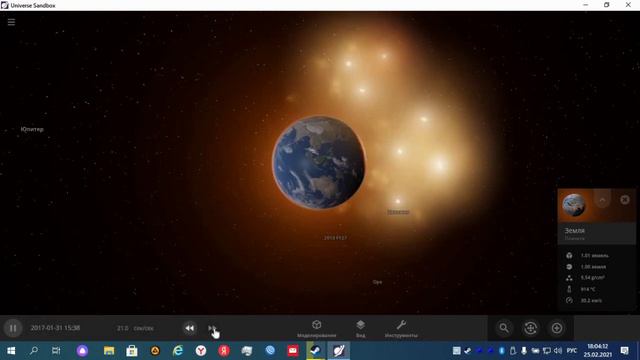The width and height of the screenshot is (640, 360).
Task: Speed up simulation with fast-forward button
Action: point(212,328)
